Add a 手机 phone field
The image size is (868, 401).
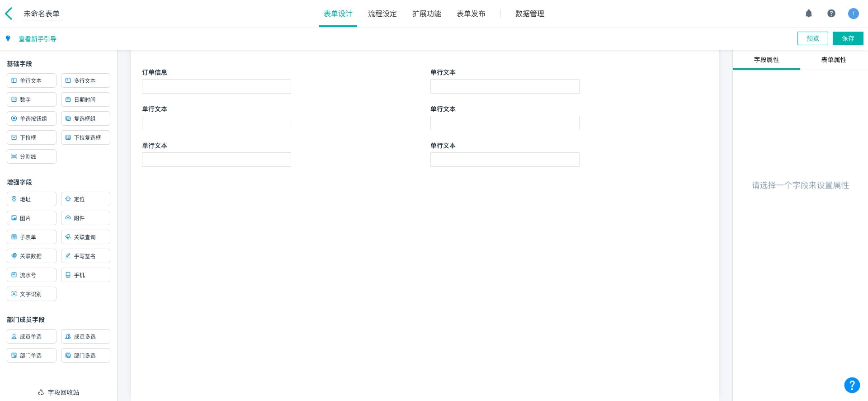[85, 275]
